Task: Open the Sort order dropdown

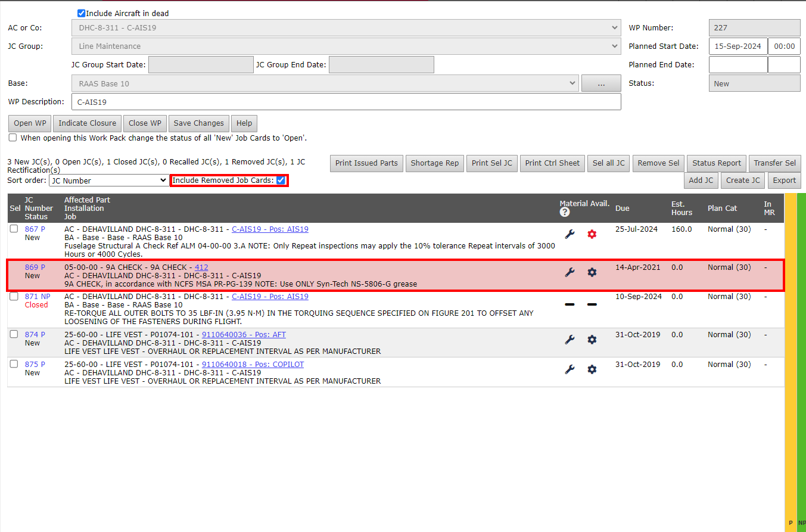Action: [x=109, y=181]
